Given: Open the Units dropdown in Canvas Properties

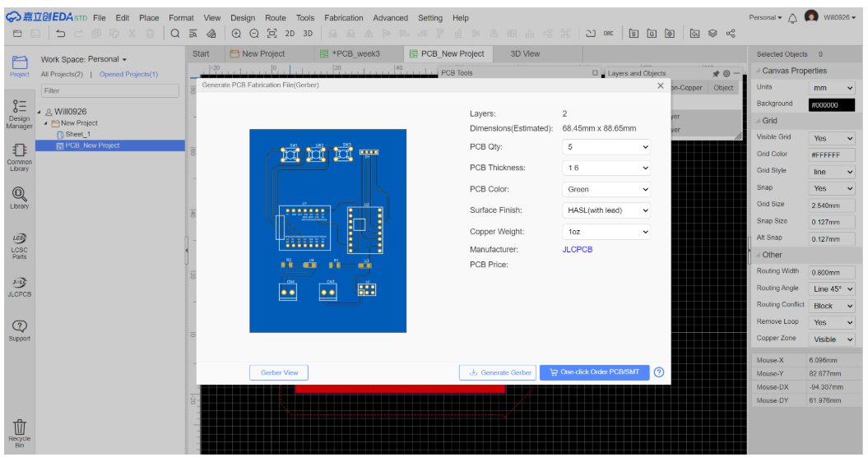Looking at the screenshot, I should pyautogui.click(x=832, y=88).
